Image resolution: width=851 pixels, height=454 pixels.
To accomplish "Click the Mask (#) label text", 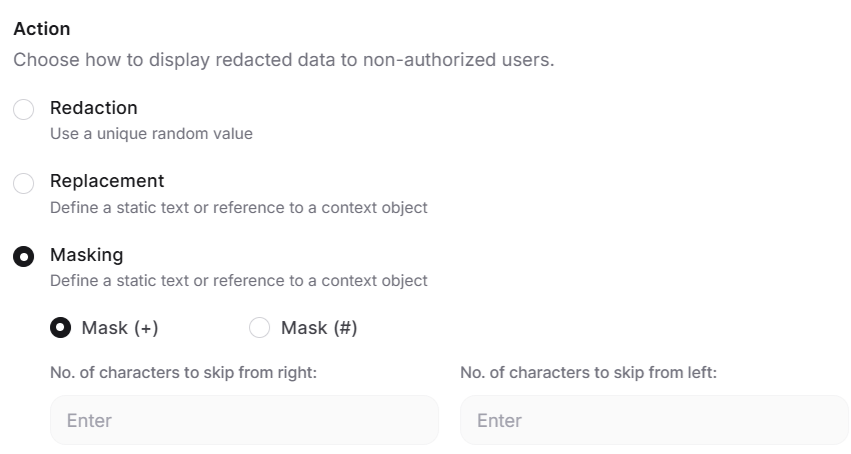I will pos(319,328).
